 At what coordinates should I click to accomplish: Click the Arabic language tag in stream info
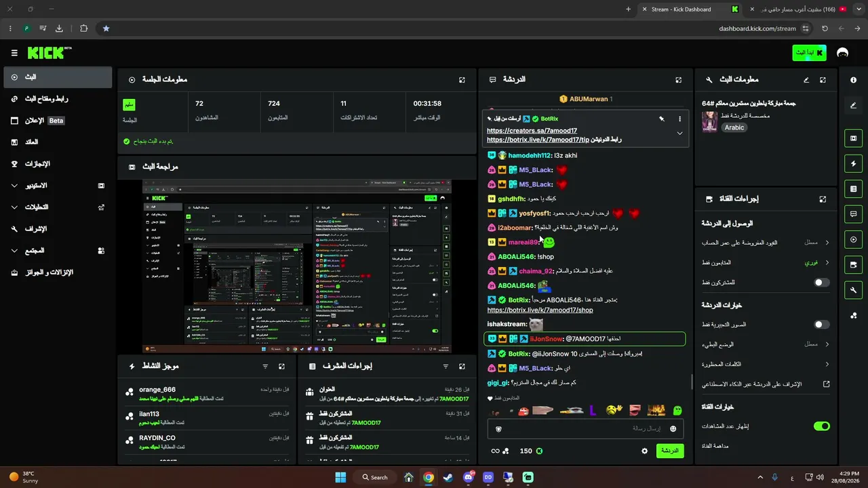(734, 127)
